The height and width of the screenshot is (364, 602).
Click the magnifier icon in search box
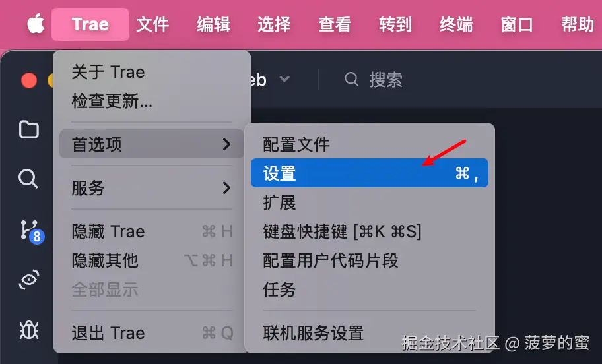(x=351, y=79)
